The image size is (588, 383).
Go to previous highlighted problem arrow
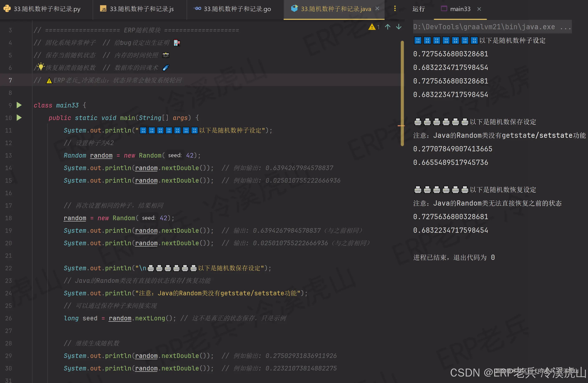coord(388,27)
